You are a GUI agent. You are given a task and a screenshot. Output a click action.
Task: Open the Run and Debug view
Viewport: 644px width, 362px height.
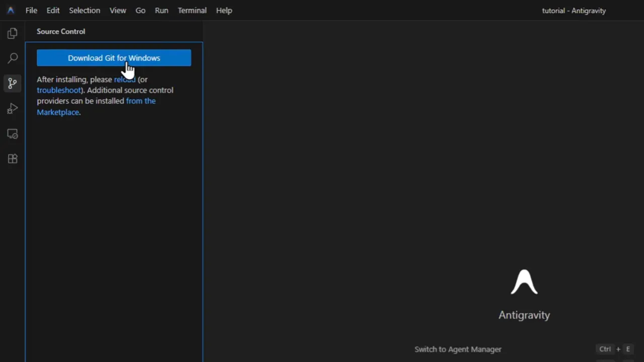tap(13, 109)
